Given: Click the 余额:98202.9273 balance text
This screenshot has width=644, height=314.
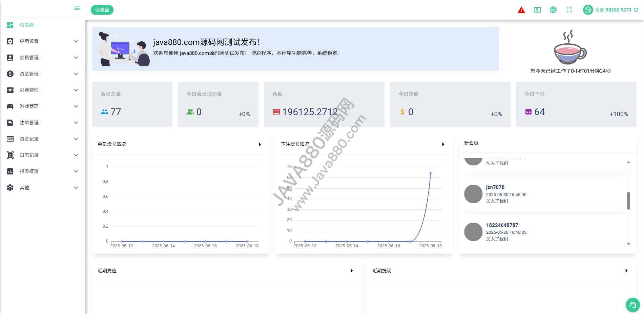Looking at the screenshot, I should tap(613, 10).
